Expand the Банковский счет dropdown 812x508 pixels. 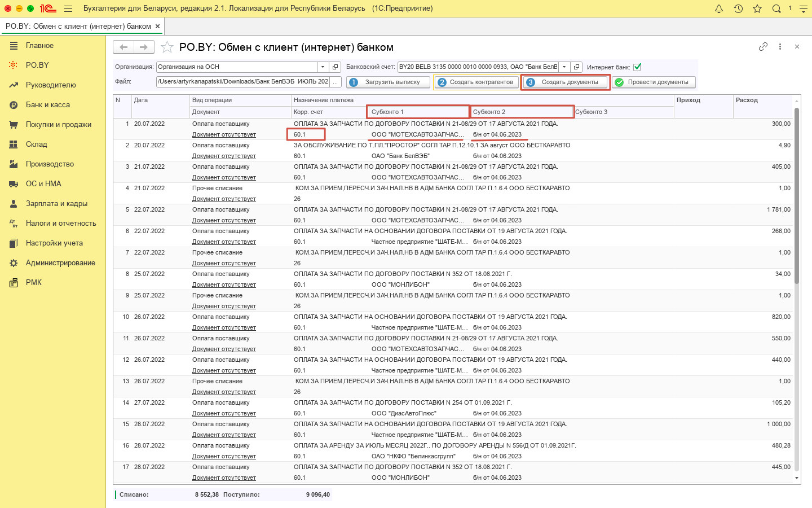click(x=564, y=67)
